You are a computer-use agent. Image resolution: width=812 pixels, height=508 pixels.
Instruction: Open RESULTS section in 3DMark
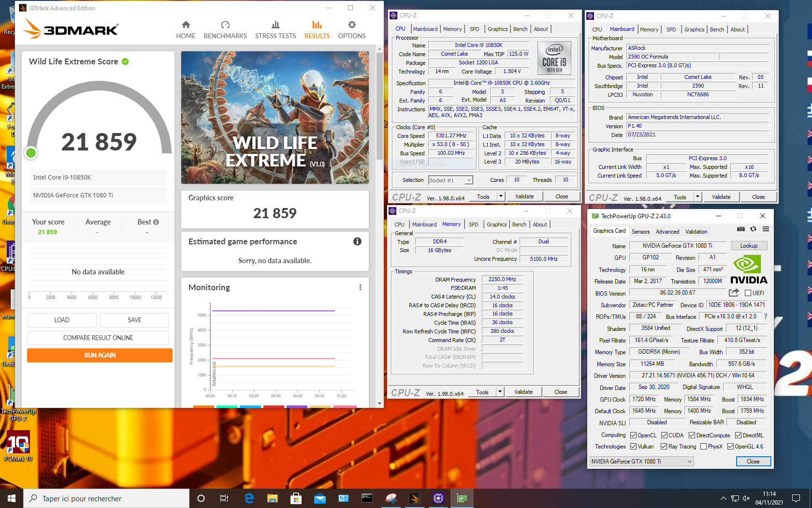[x=317, y=30]
